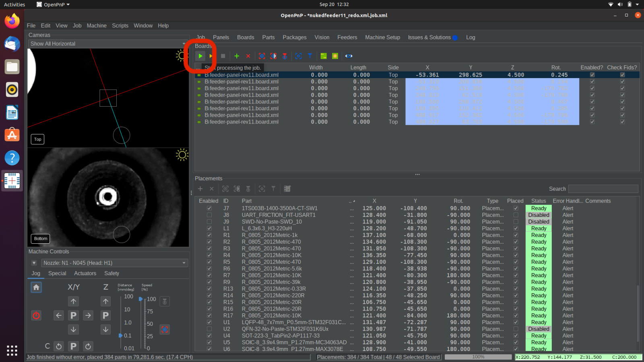The image size is (644, 362).
Task: Click the Activities button
Action: (x=14, y=4)
